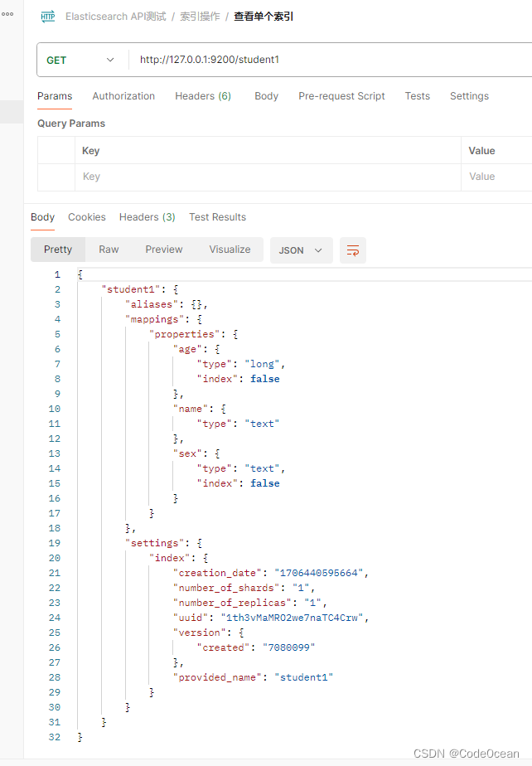Open the Pre-request Script tab
532x766 pixels.
[x=341, y=96]
